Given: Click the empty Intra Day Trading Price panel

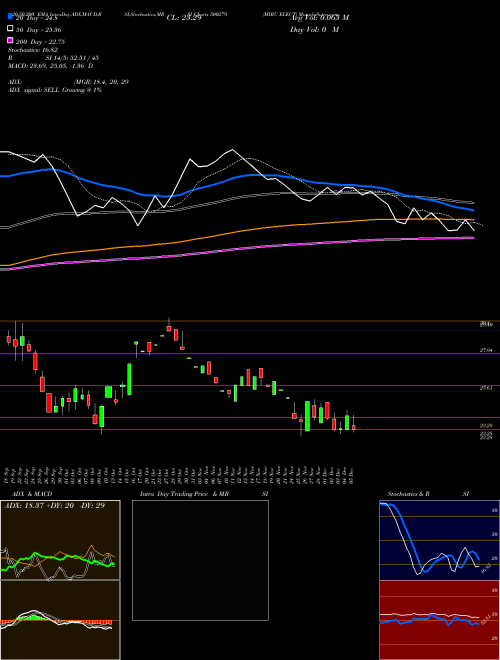Looking at the screenshot, I should [200, 560].
